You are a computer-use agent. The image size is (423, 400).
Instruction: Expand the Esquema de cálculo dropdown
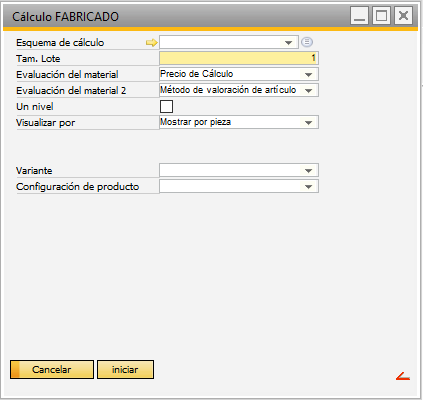pos(288,43)
